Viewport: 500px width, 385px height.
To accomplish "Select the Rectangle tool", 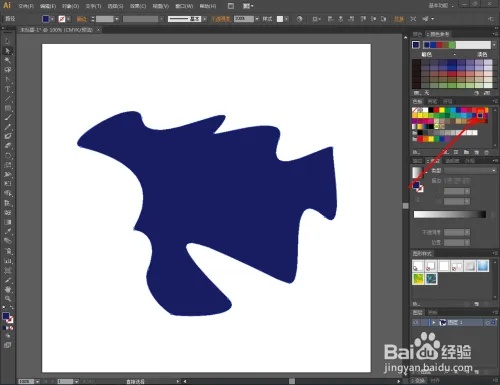I will click(x=7, y=108).
